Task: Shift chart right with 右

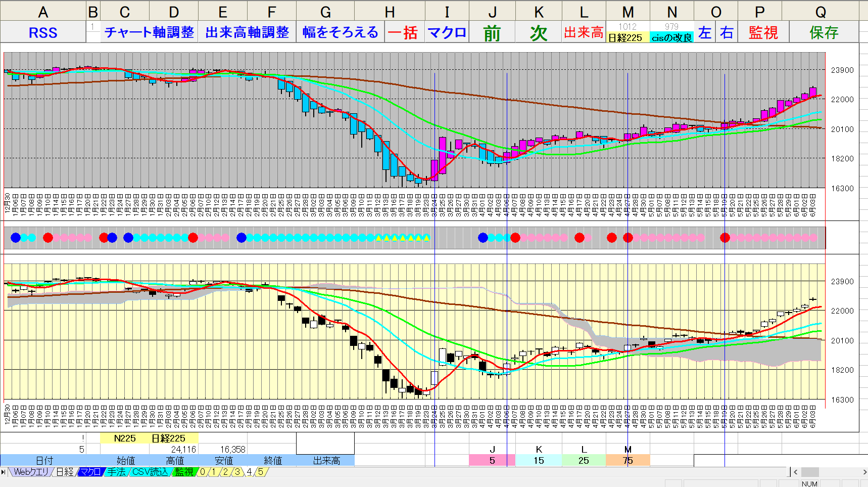Action: tap(727, 32)
